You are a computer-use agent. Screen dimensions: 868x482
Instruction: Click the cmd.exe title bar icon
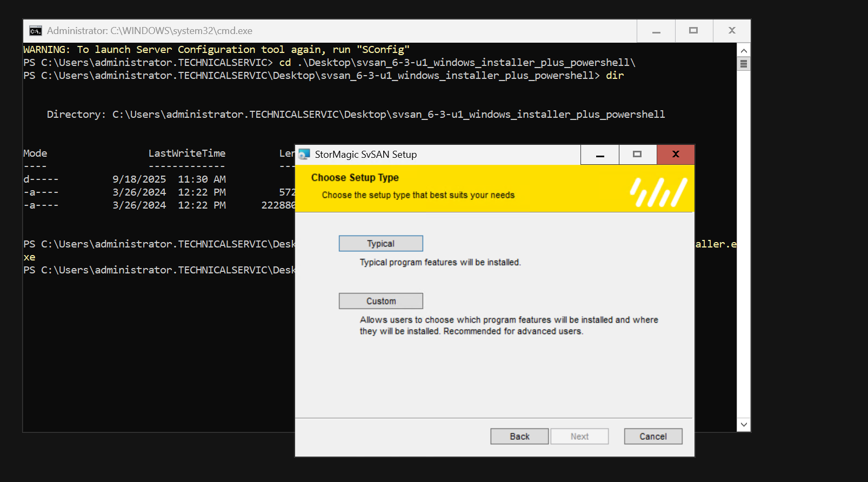(x=36, y=31)
